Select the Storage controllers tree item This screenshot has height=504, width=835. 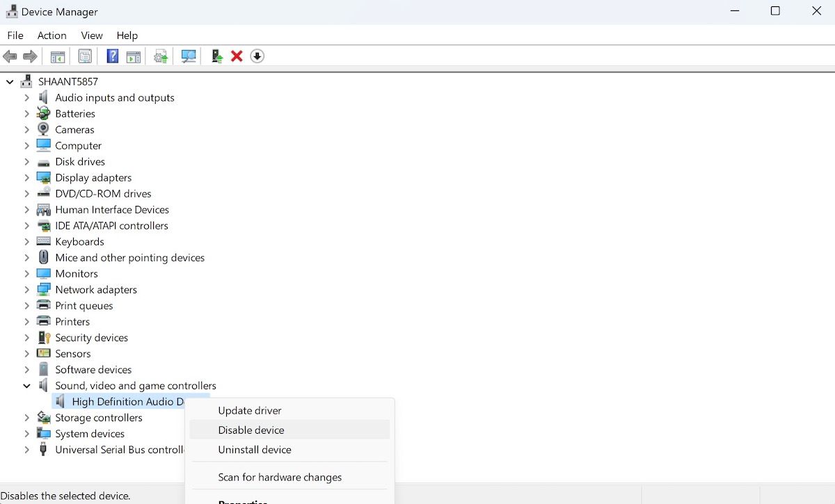pos(99,418)
